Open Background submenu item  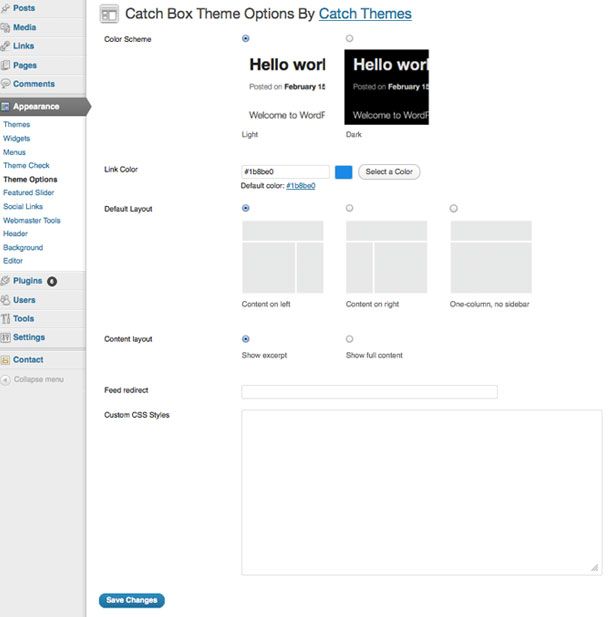[x=23, y=248]
